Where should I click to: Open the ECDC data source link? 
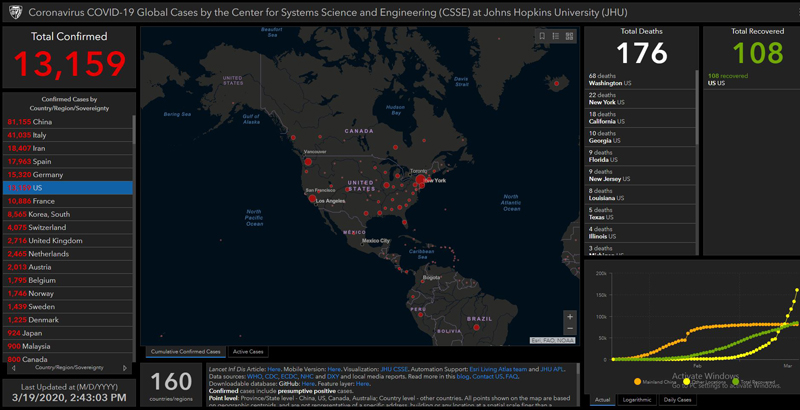click(x=289, y=376)
